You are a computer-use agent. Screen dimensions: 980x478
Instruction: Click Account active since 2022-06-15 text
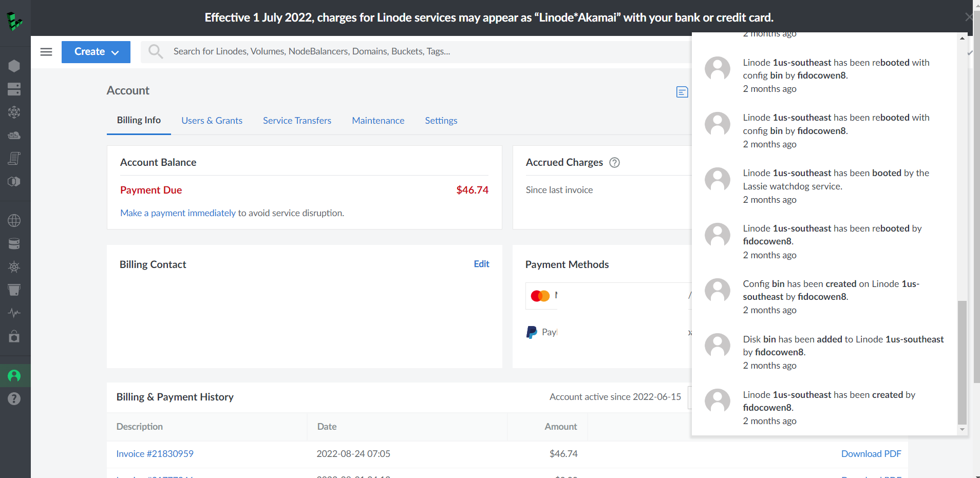615,397
